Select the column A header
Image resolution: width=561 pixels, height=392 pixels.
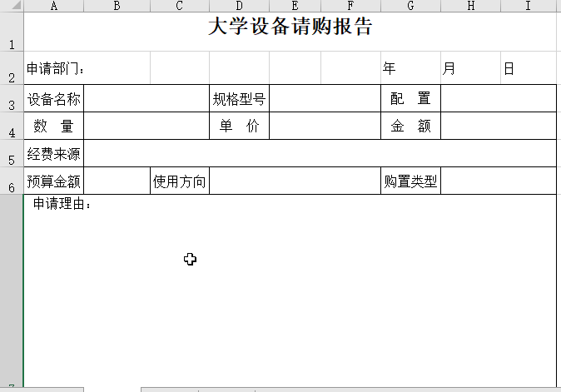54,6
